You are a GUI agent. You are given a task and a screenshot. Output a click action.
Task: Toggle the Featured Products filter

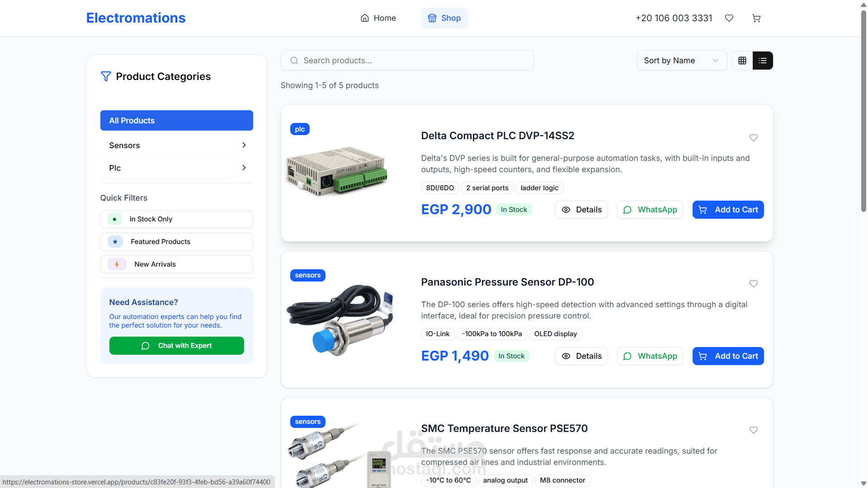(176, 242)
